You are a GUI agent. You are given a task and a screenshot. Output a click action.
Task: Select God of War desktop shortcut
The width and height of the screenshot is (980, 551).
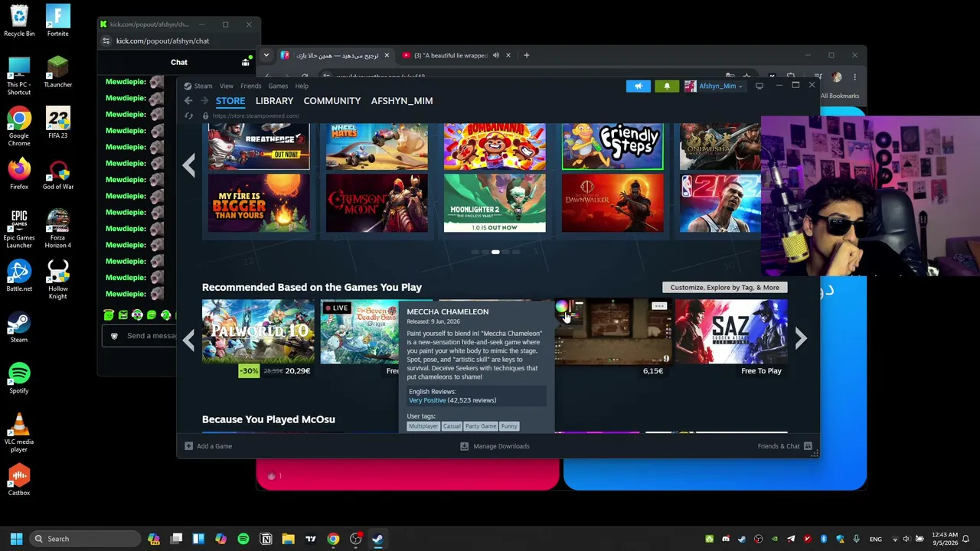57,174
